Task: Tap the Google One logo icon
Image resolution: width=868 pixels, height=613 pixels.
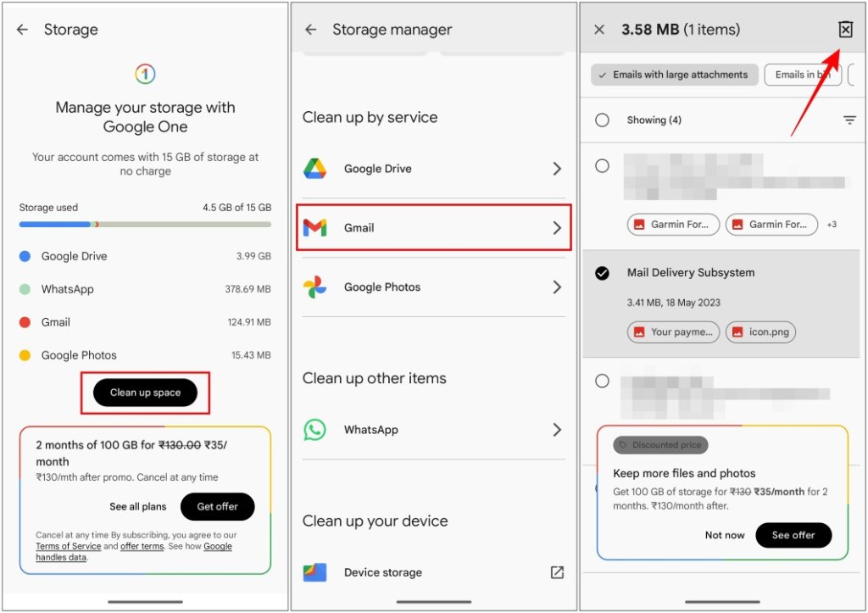Action: click(x=145, y=74)
